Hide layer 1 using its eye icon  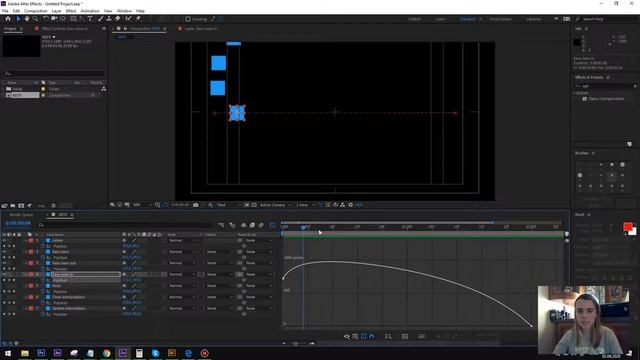click(x=4, y=240)
